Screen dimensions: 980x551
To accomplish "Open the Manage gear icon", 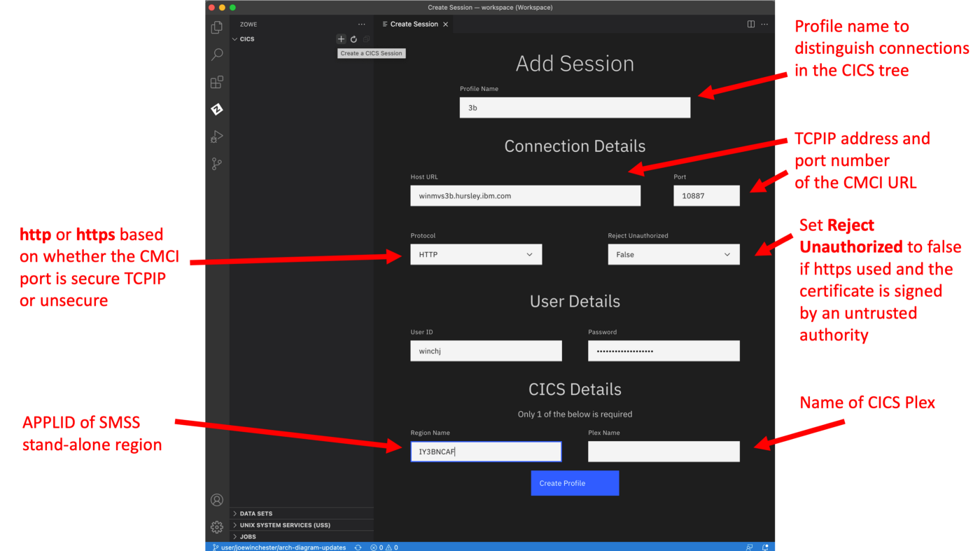I will pyautogui.click(x=217, y=526).
